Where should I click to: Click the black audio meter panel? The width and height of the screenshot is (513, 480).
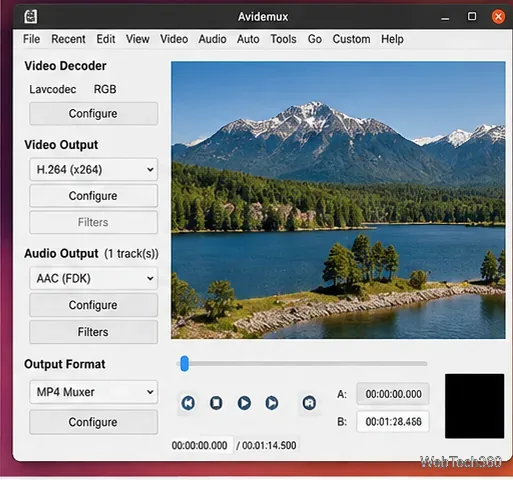click(474, 406)
